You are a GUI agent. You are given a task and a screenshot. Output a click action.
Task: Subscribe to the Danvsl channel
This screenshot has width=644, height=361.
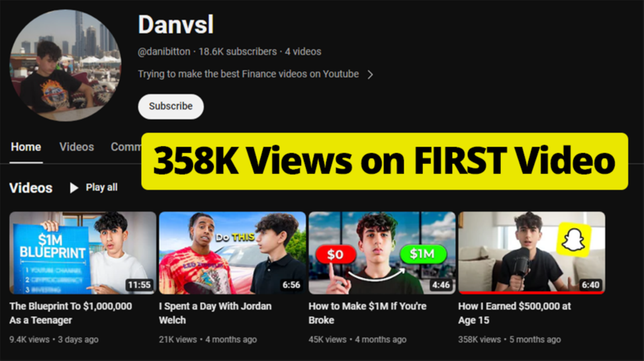(171, 106)
